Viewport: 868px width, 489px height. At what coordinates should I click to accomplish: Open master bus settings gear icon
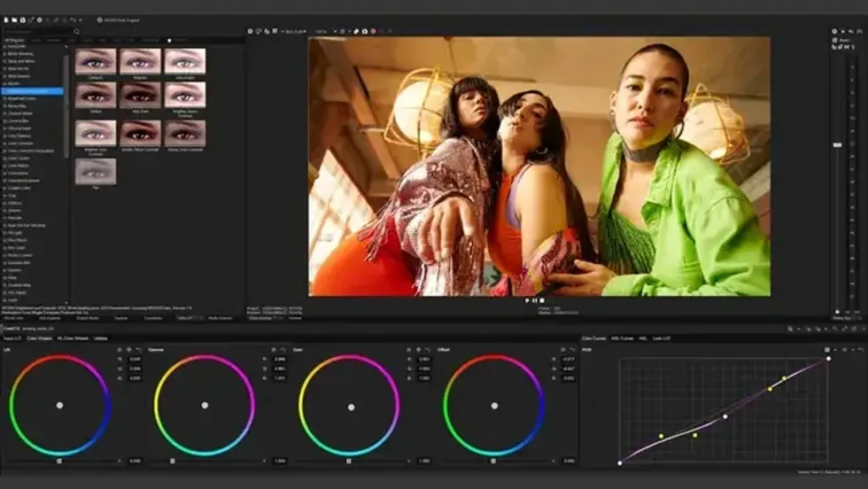pyautogui.click(x=834, y=32)
